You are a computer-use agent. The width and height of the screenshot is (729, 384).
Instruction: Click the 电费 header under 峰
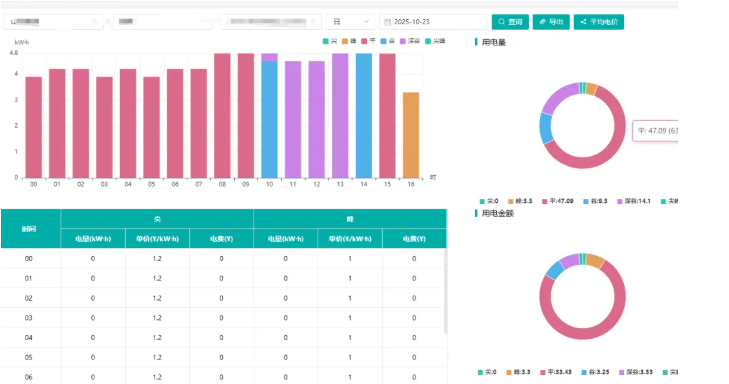(414, 238)
